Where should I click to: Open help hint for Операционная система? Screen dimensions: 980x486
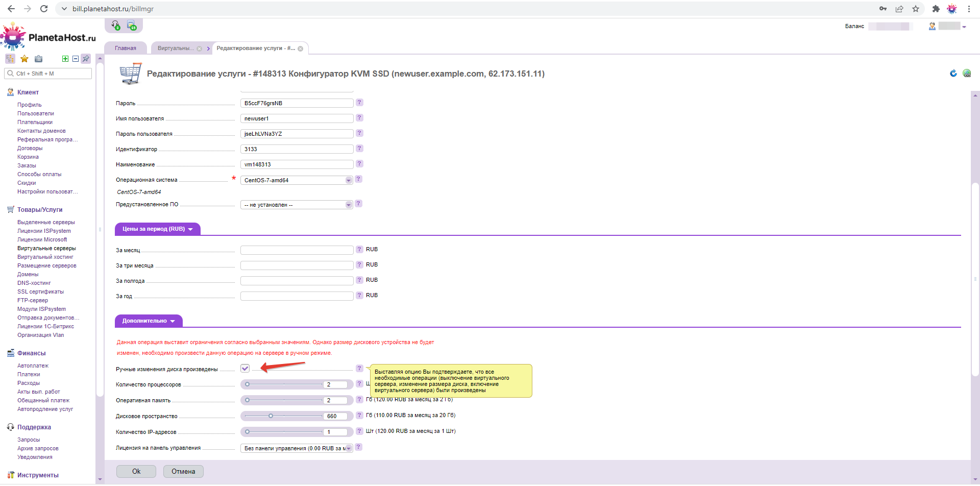pos(358,179)
